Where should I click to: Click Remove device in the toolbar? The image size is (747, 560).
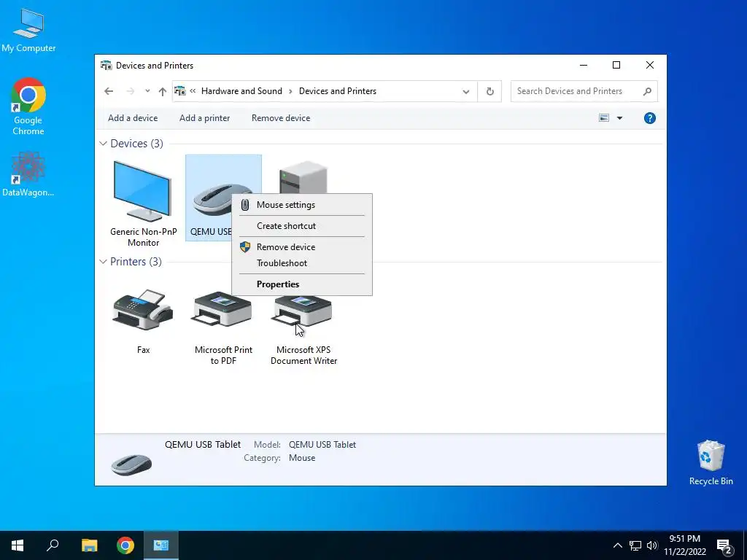[281, 118]
